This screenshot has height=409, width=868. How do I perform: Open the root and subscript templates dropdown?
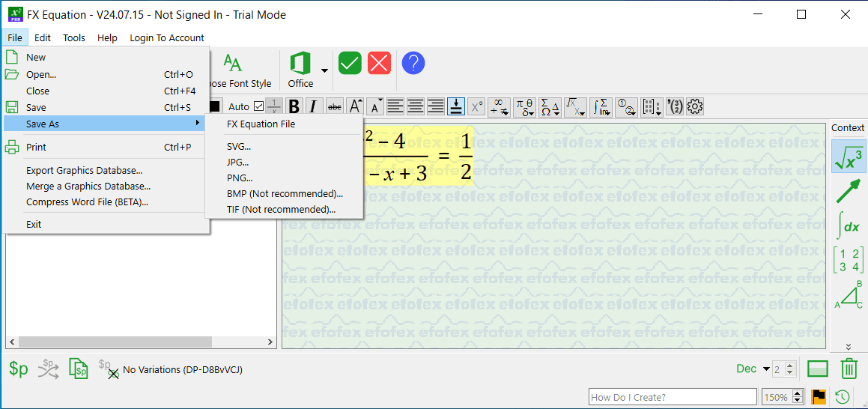pos(575,106)
